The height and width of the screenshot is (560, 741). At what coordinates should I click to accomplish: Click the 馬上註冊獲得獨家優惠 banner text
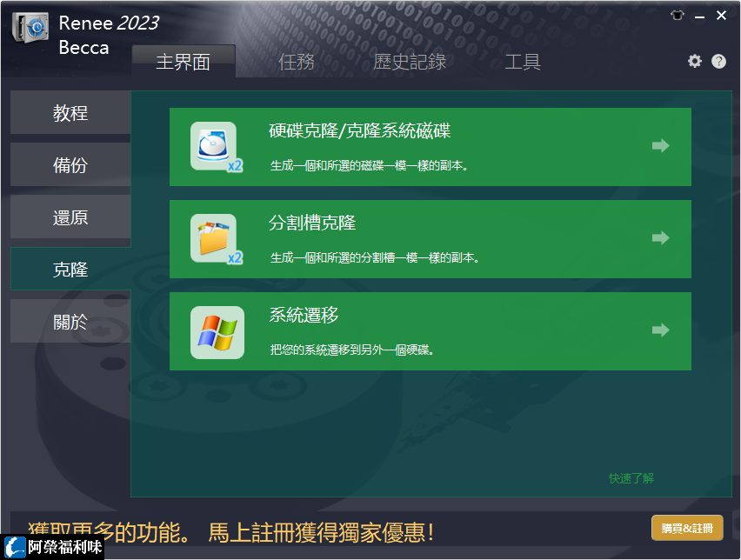(321, 532)
